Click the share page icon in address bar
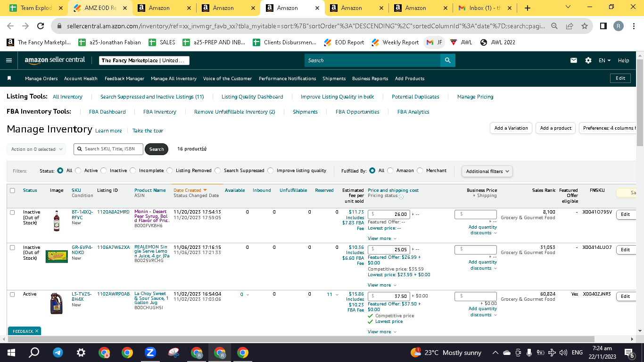This screenshot has height=362, width=644. click(570, 26)
